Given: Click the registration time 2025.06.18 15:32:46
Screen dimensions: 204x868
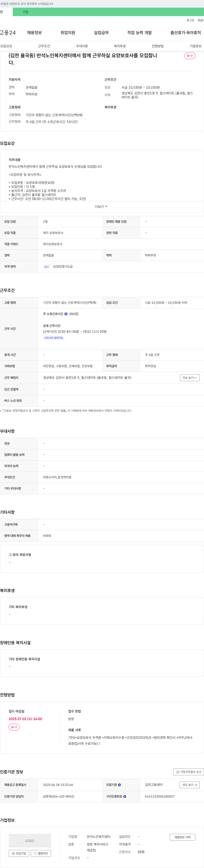Looking at the screenshot, I should [x=58, y=785].
